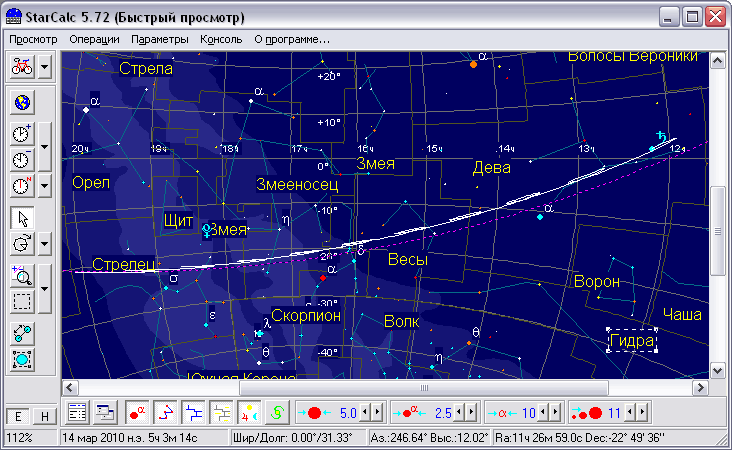Open dropdown next to the zoom tools
Image resolution: width=732 pixels, height=450 pixels.
pos(46,289)
